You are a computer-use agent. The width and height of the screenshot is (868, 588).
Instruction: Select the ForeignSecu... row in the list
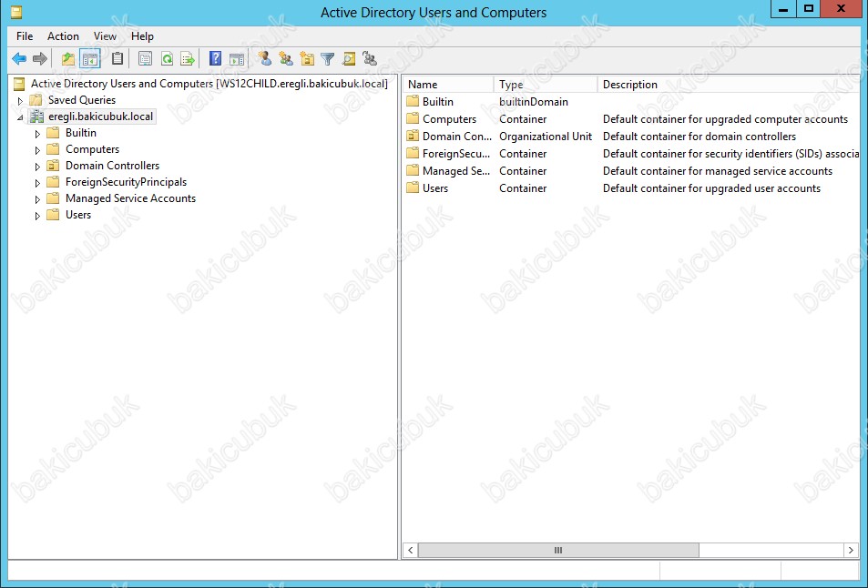[x=631, y=153]
